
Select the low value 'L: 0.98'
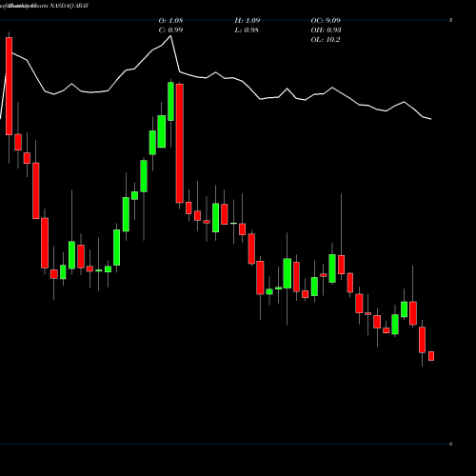pos(247,30)
